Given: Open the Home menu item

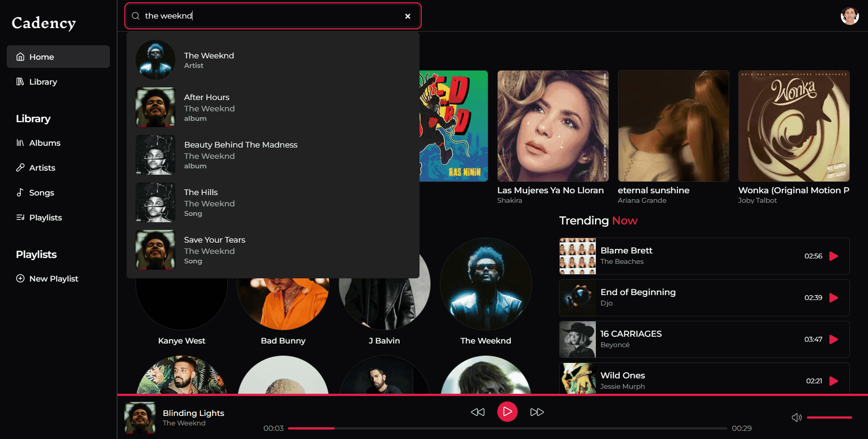Looking at the screenshot, I should coord(58,57).
